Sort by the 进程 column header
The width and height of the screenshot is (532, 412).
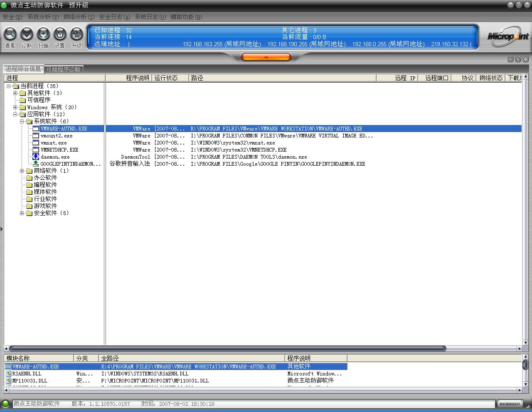coord(54,78)
